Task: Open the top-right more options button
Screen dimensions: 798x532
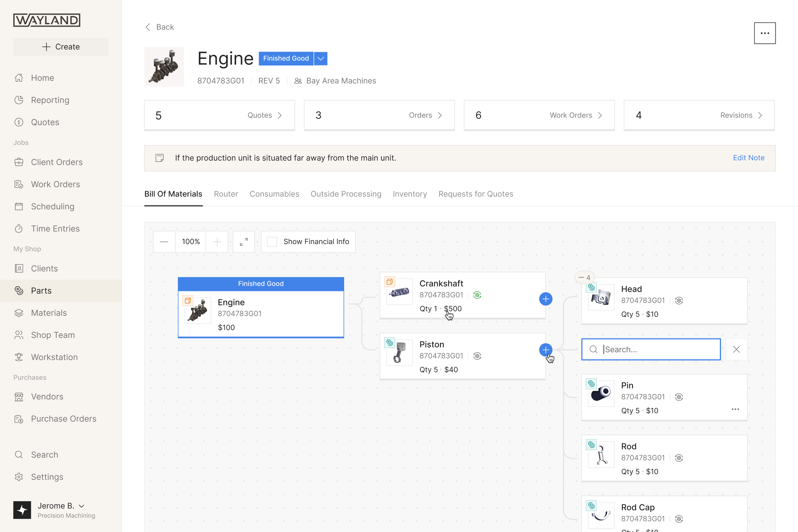Action: click(764, 33)
